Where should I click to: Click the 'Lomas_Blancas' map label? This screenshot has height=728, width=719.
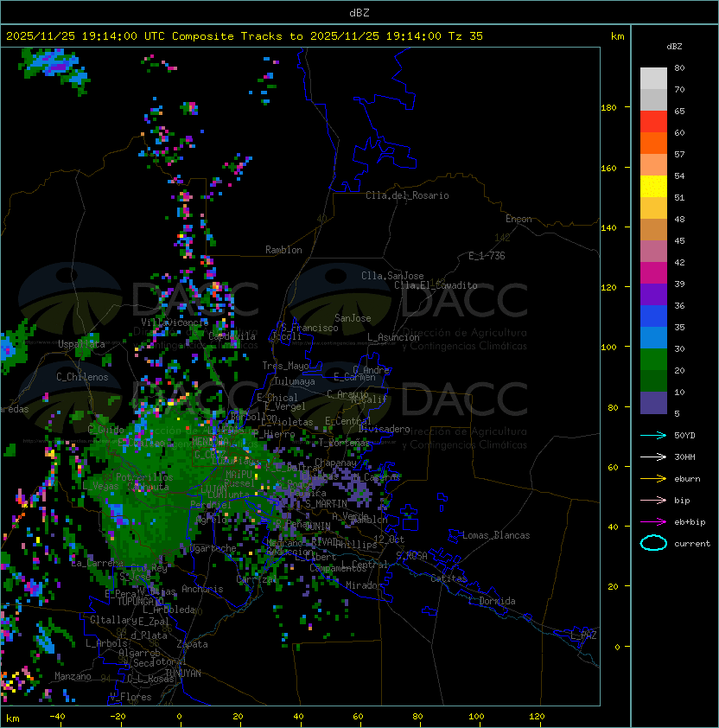pos(496,535)
